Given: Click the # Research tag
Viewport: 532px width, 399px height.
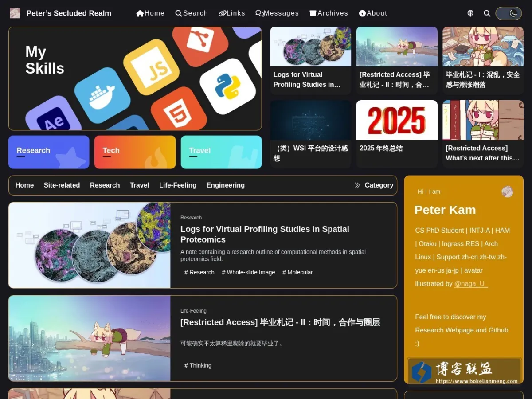Looking at the screenshot, I should coord(199,272).
